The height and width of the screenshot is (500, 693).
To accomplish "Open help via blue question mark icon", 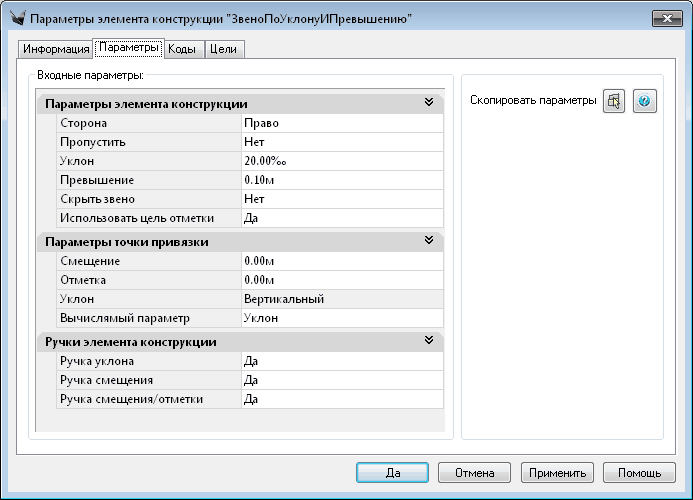I will tap(645, 102).
